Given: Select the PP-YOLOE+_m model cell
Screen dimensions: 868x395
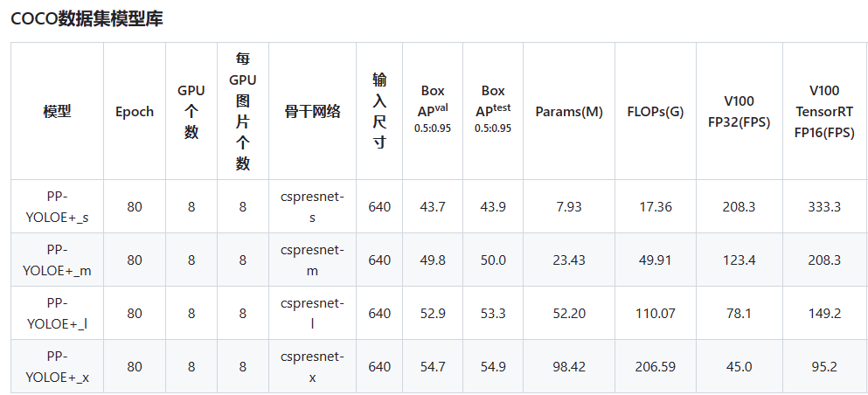Looking at the screenshot, I should (x=57, y=260).
